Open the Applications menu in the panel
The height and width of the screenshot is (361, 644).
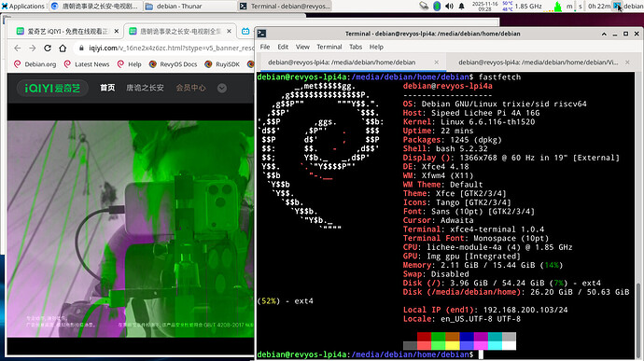pyautogui.click(x=23, y=7)
